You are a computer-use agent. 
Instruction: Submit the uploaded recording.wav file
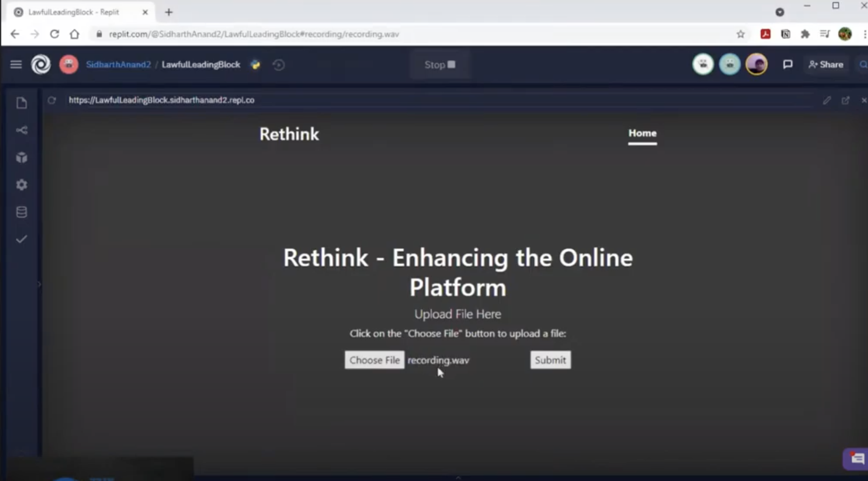click(x=550, y=360)
